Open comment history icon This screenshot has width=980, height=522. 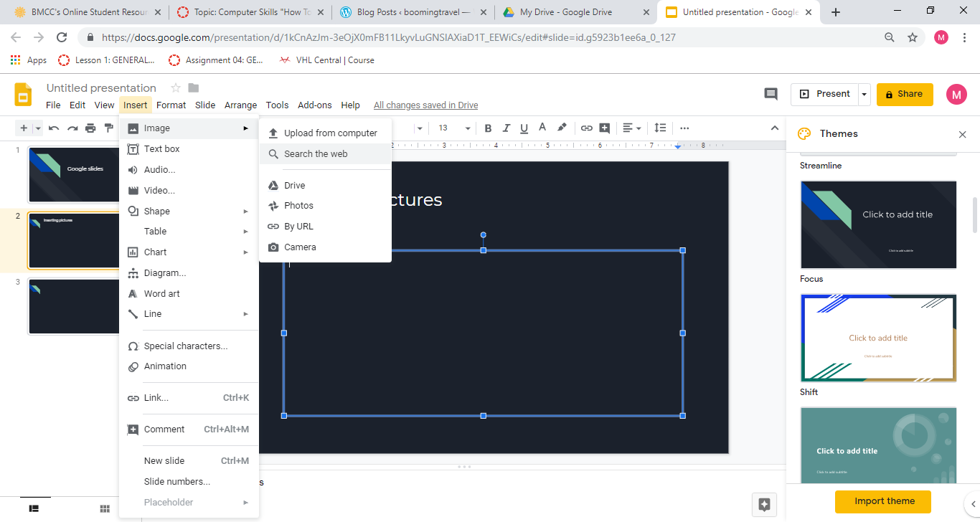(771, 94)
